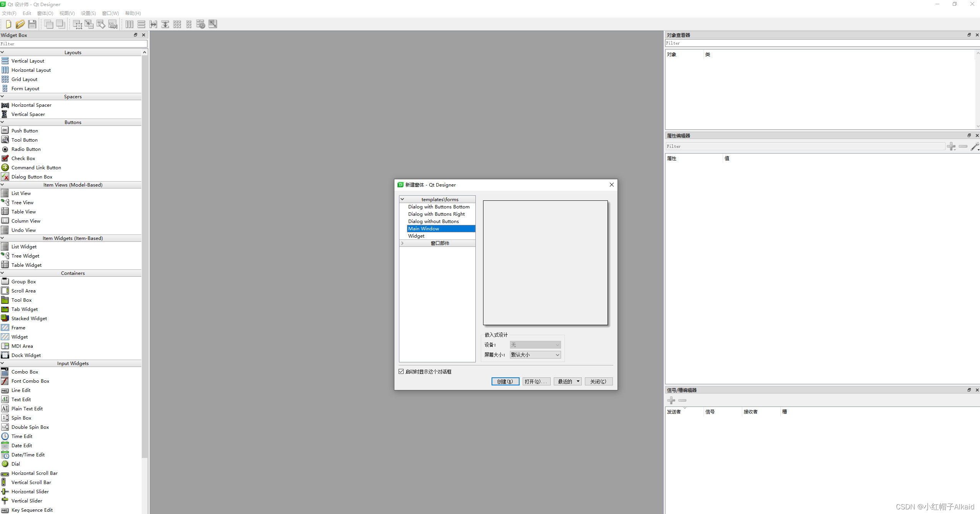The width and height of the screenshot is (980, 514).
Task: Click the New form toolbar icon
Action: 8,24
